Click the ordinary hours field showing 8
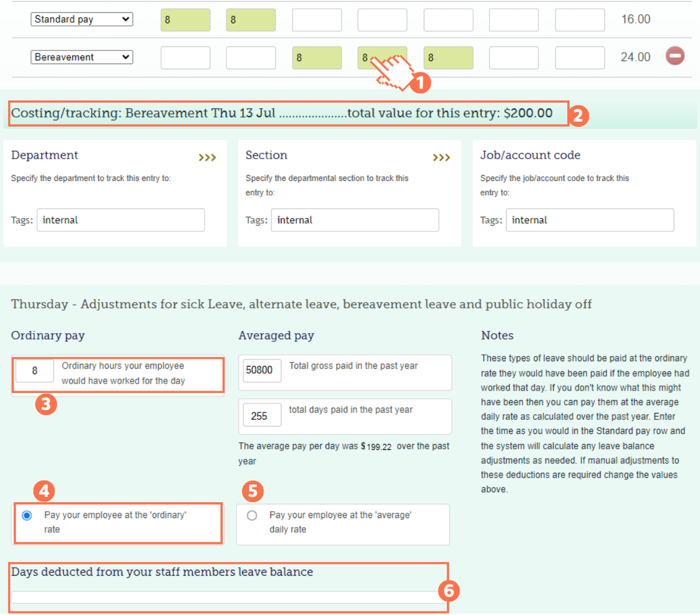This screenshot has height=615, width=700. pos(34,371)
